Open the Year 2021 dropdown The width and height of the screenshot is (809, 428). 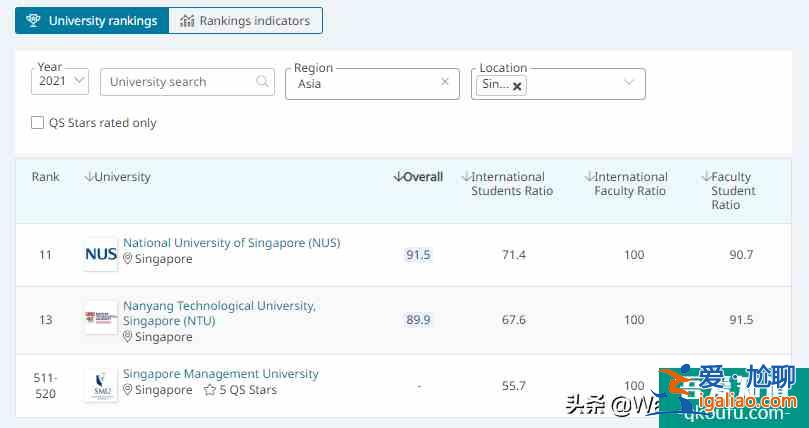(62, 82)
